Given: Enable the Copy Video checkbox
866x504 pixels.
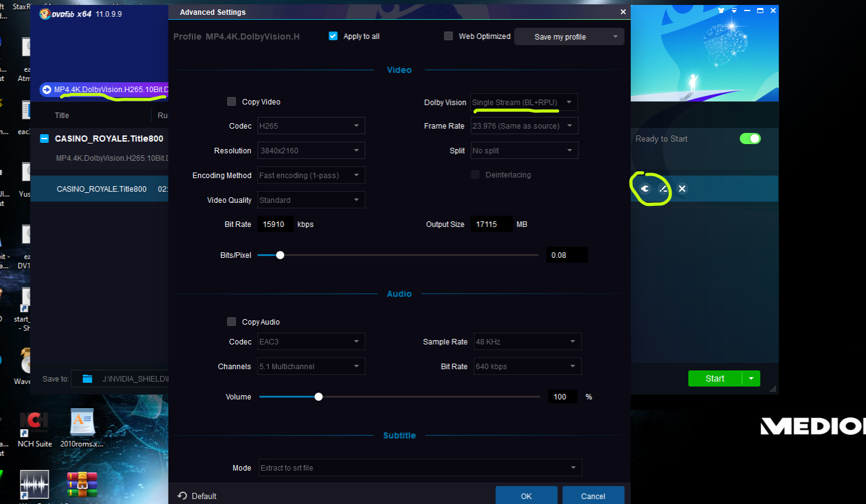Looking at the screenshot, I should pyautogui.click(x=232, y=102).
